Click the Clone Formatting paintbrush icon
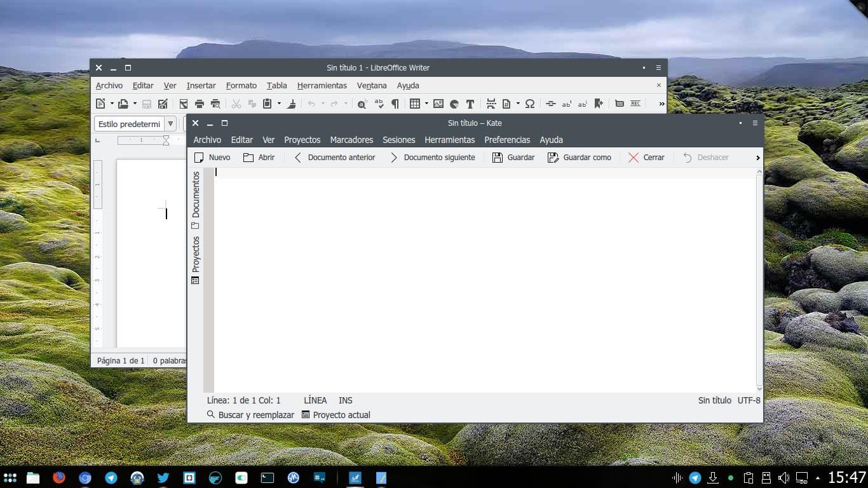 click(x=291, y=104)
